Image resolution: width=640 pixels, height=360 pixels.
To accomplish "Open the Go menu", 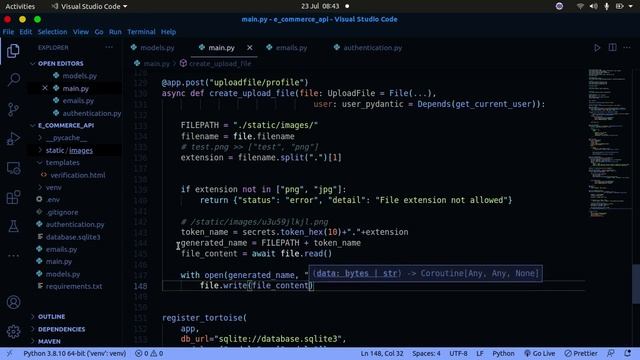I will 99,32.
